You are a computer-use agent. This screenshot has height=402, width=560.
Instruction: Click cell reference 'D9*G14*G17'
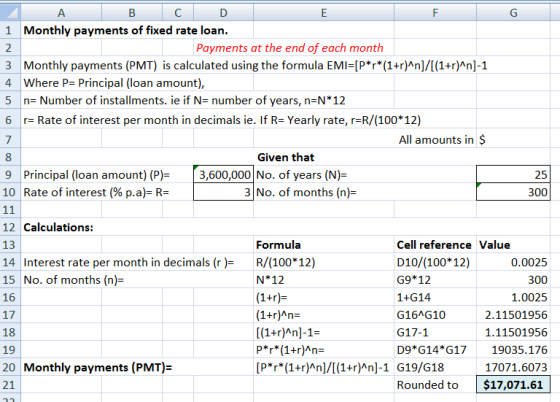tap(431, 350)
